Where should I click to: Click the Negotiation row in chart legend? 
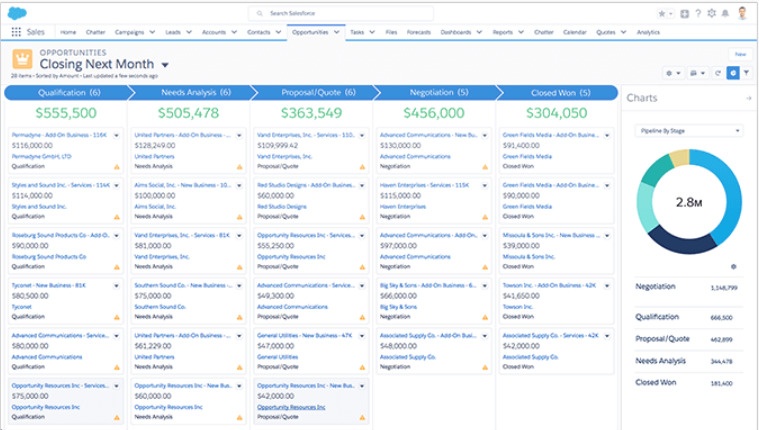click(x=689, y=287)
